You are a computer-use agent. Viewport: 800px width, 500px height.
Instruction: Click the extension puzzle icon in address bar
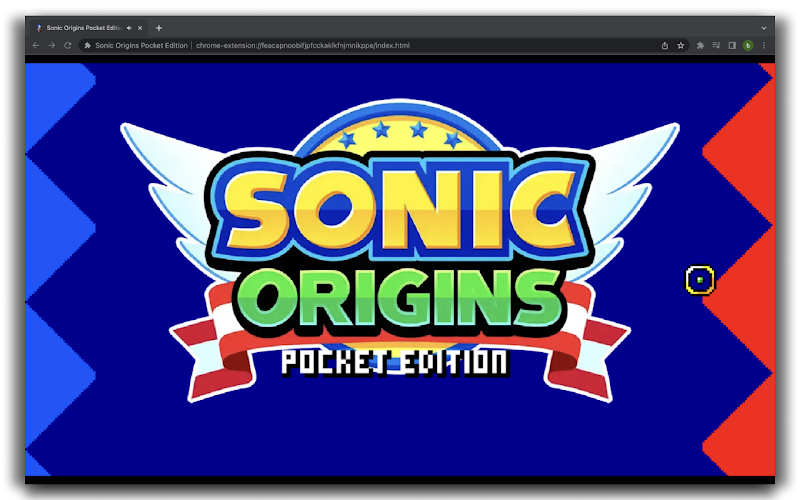(87, 45)
